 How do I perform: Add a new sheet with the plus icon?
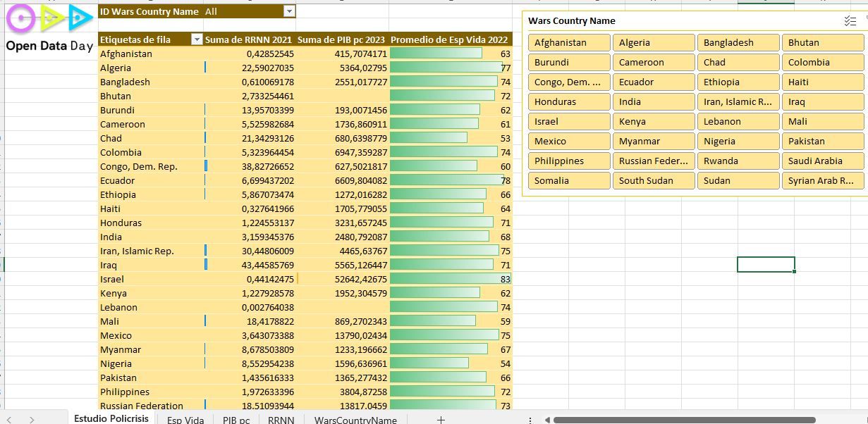pos(441,420)
